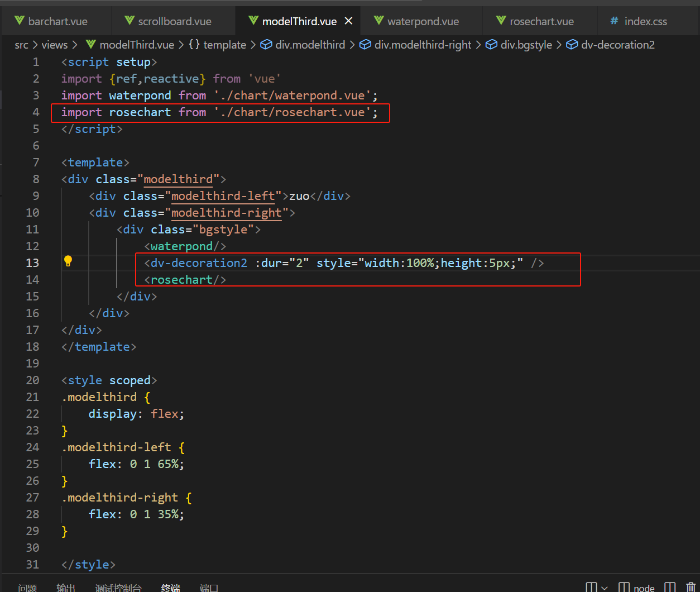Viewport: 700px width, 592px height.
Task: Switch to the rosechart.vue tab
Action: pos(541,21)
